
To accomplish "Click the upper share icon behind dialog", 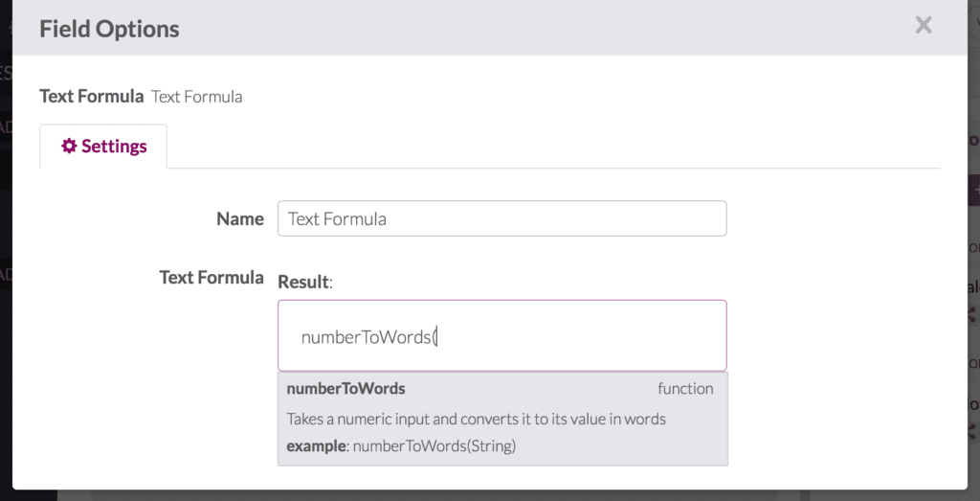I will [972, 313].
